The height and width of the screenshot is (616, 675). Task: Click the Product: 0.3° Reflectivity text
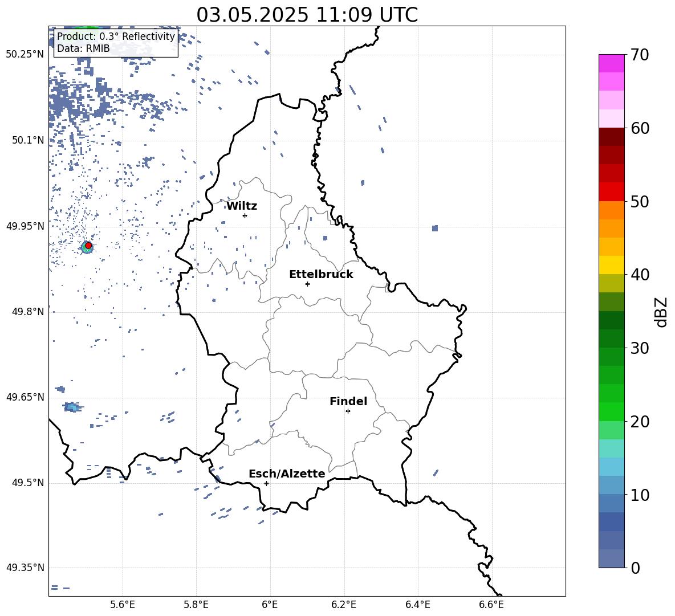pos(116,36)
